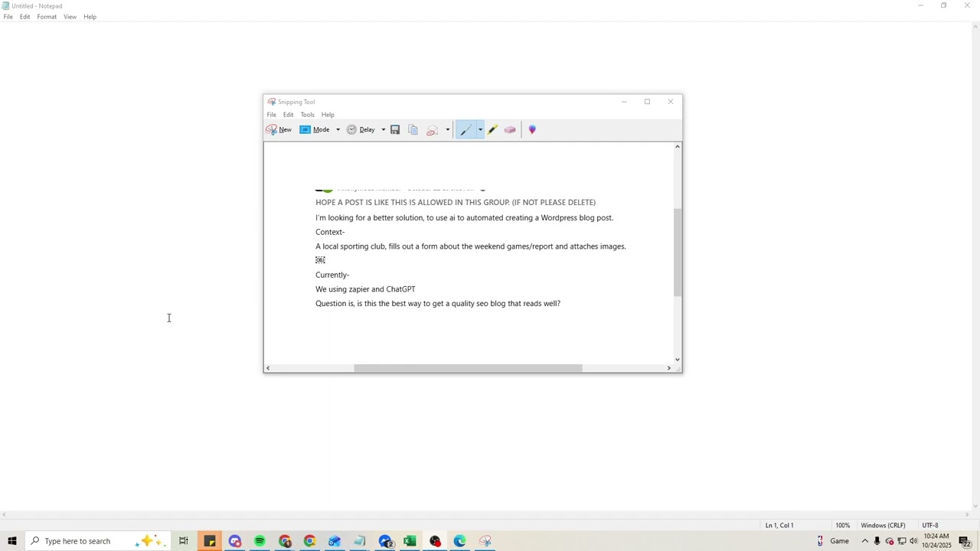Click the 'Context-' line in the snip
This screenshot has height=551, width=980.
(330, 232)
